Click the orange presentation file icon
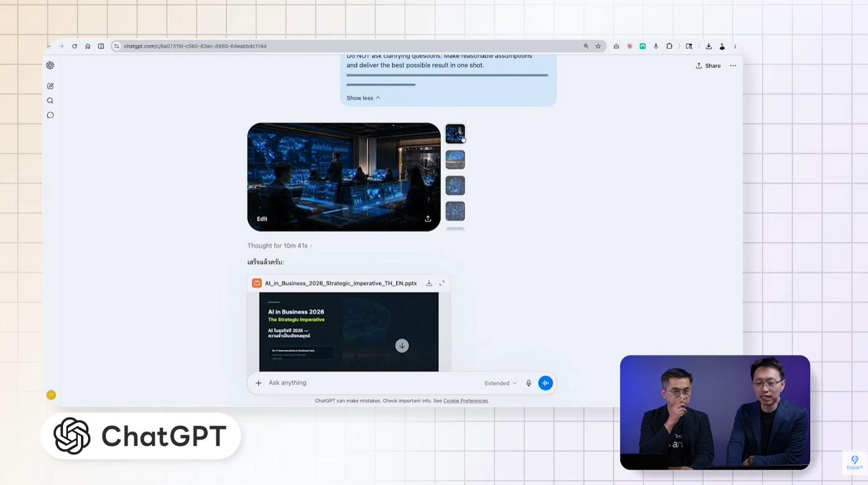 (x=257, y=283)
